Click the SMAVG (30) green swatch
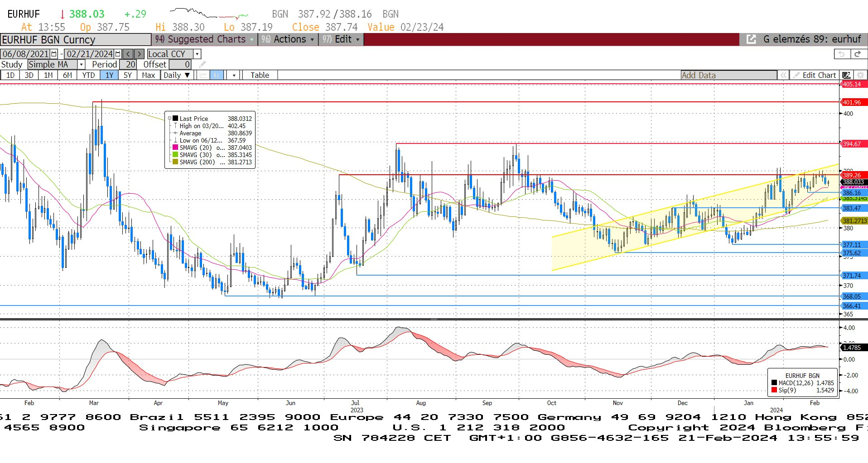Screen dimensions: 868x463 [175, 155]
